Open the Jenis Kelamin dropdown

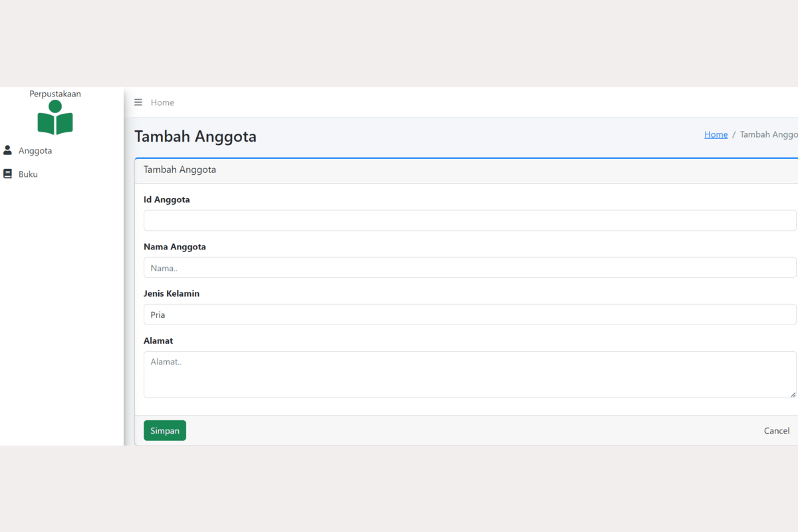click(469, 315)
